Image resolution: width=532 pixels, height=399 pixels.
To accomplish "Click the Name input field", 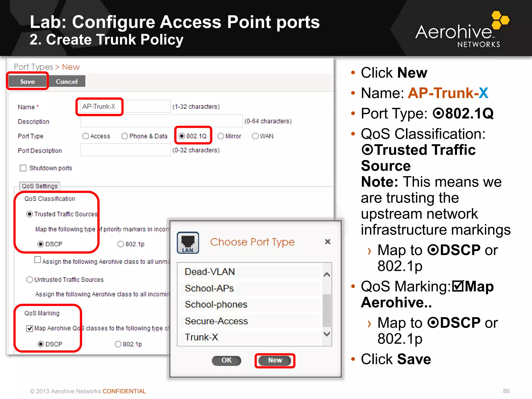I will (125, 107).
